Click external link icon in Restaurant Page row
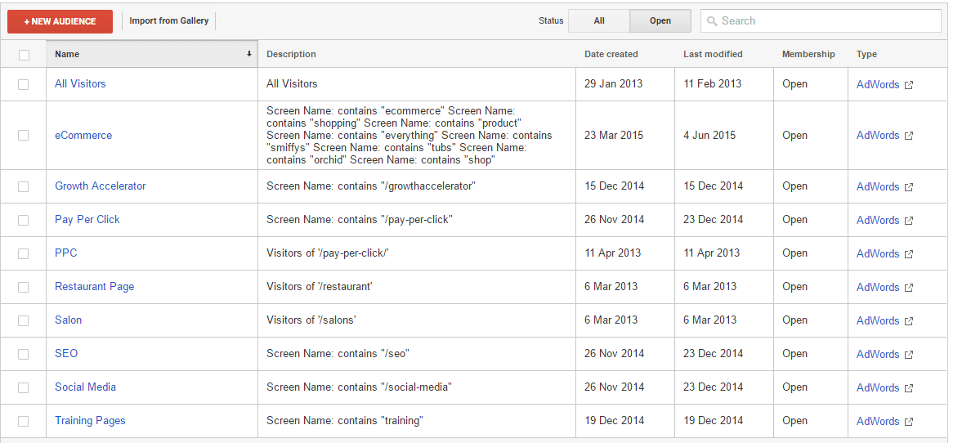Viewport: 980px width, 443px height. (x=909, y=288)
